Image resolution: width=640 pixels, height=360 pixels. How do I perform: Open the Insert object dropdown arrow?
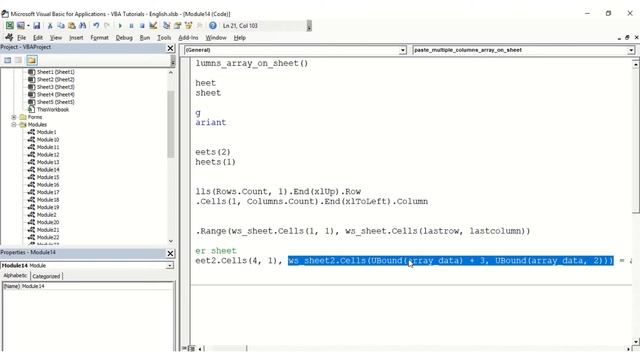pos(28,26)
